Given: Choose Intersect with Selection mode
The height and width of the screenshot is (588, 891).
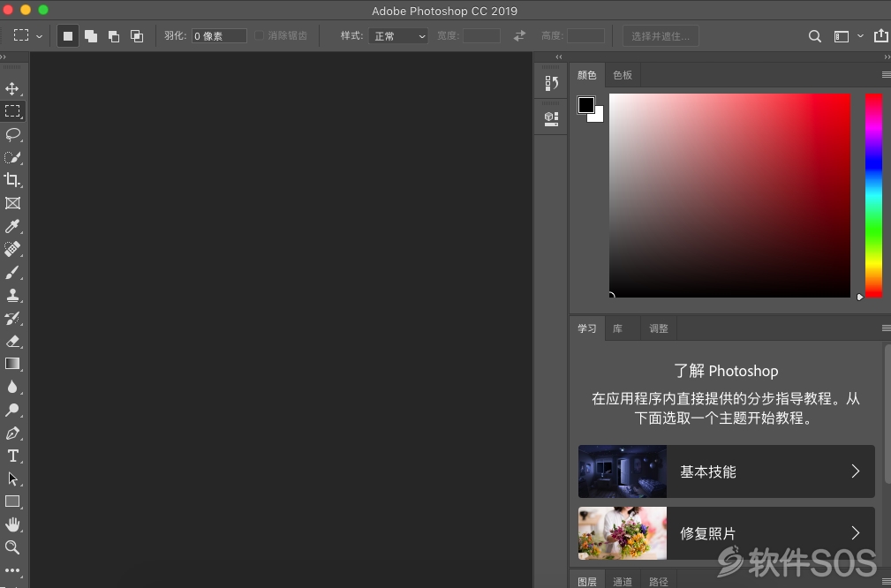Looking at the screenshot, I should tap(136, 36).
